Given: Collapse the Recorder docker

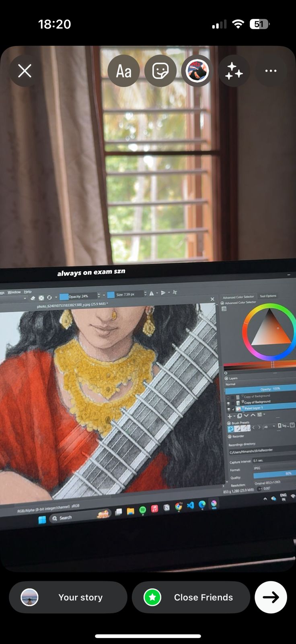Looking at the screenshot, I should [230, 437].
